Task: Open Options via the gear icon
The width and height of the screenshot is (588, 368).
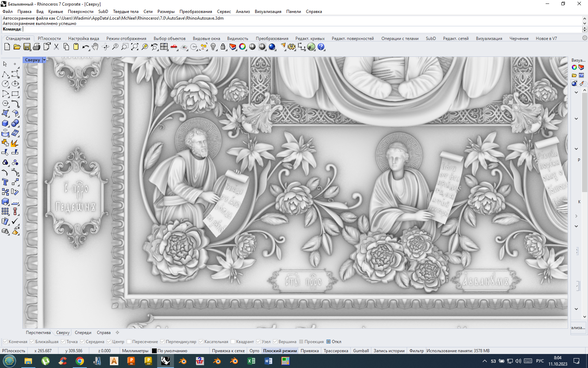Action: (292, 47)
